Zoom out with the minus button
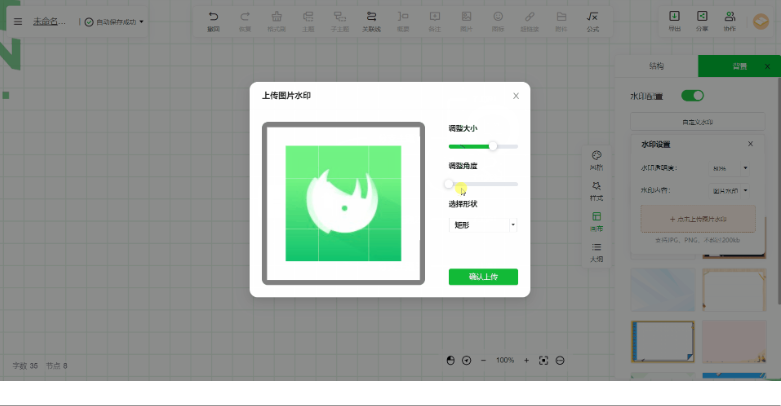 (483, 361)
